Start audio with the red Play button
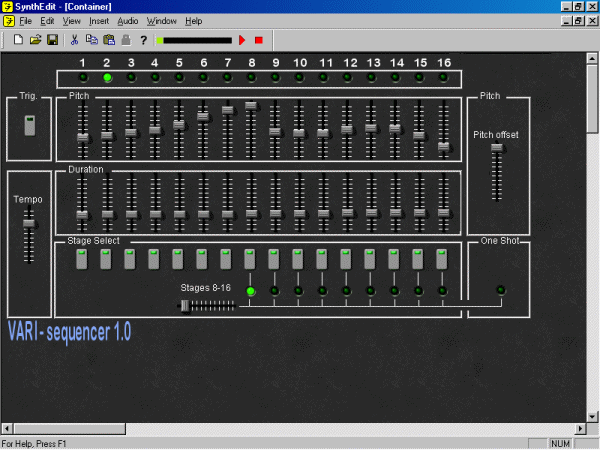The height and width of the screenshot is (450, 600). (x=241, y=40)
